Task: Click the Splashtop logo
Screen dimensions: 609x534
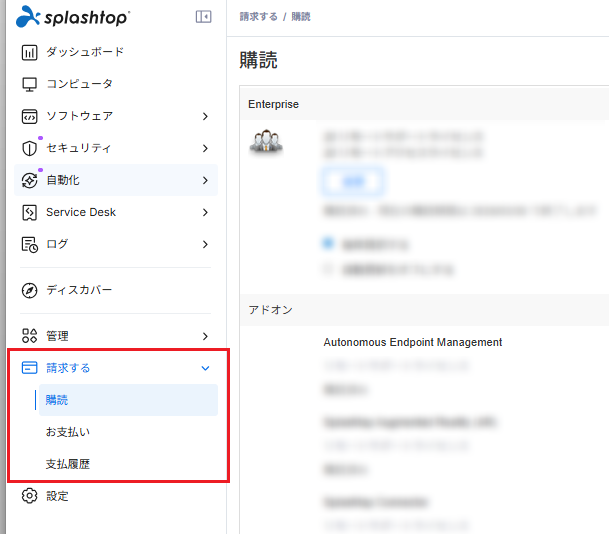Action: click(x=73, y=17)
